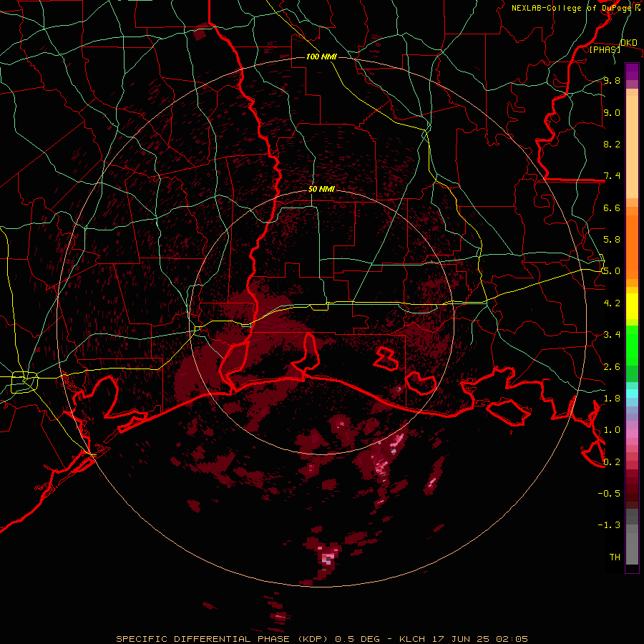Click the 50 NMI range ring label
Screen dimensions: 644x644
[321, 189]
